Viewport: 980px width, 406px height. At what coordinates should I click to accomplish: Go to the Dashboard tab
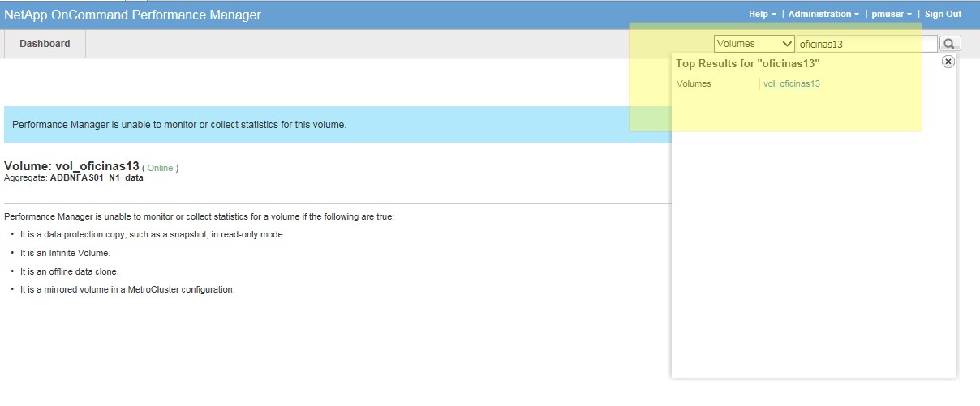click(x=45, y=44)
